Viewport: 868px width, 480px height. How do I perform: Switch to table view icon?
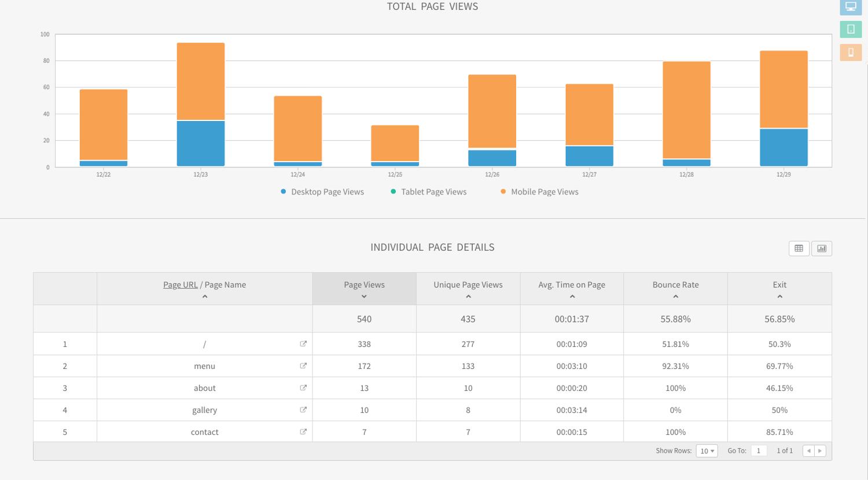799,248
